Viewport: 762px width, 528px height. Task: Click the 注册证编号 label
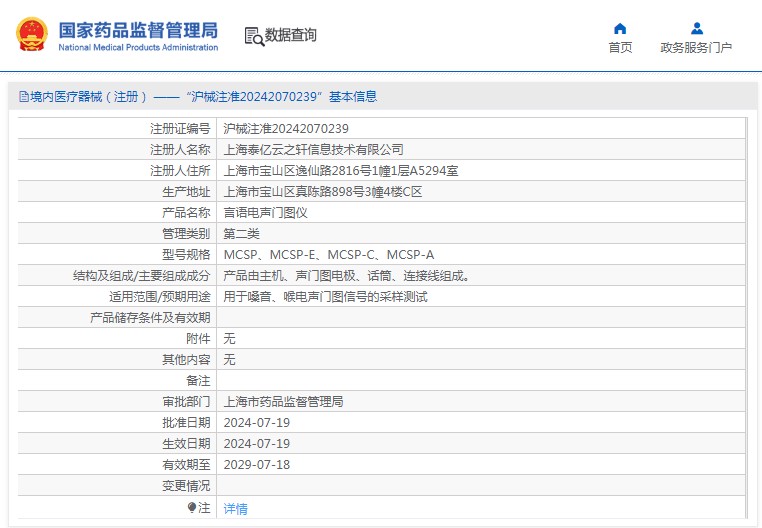pos(180,128)
